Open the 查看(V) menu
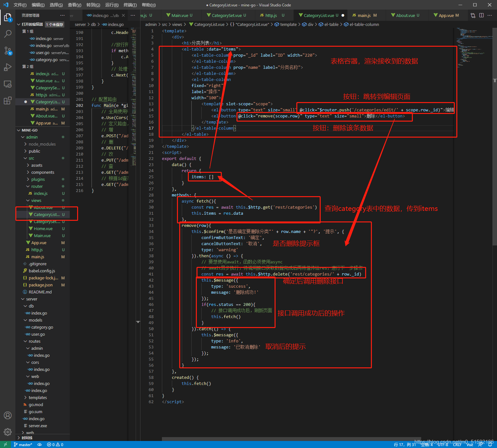Image resolution: width=497 pixels, height=448 pixels. pyautogui.click(x=75, y=5)
